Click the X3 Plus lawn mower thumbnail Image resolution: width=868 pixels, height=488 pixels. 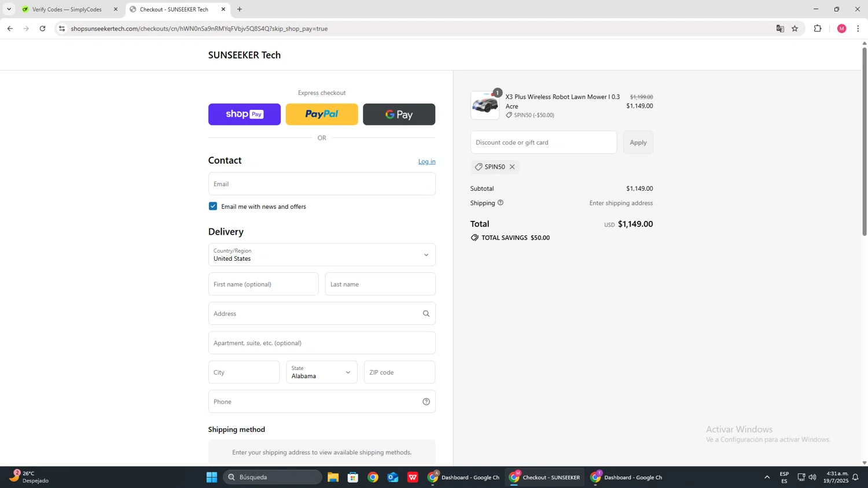485,105
